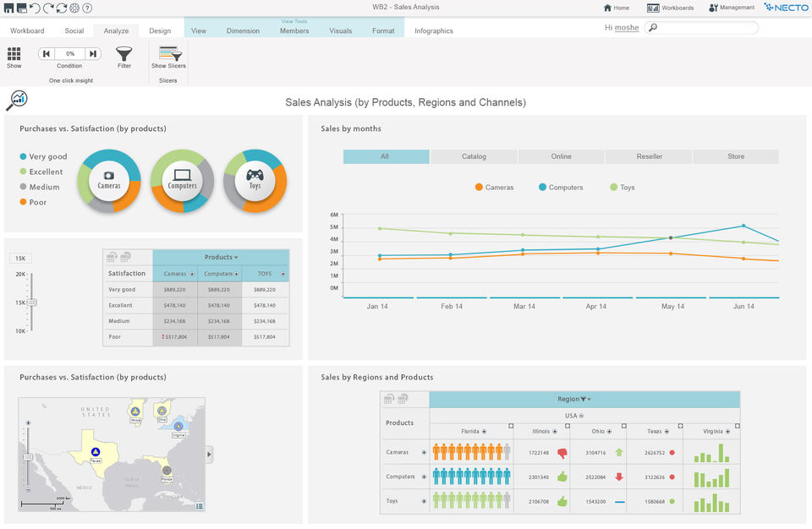Expand the Cameras row in Products

tap(424, 452)
